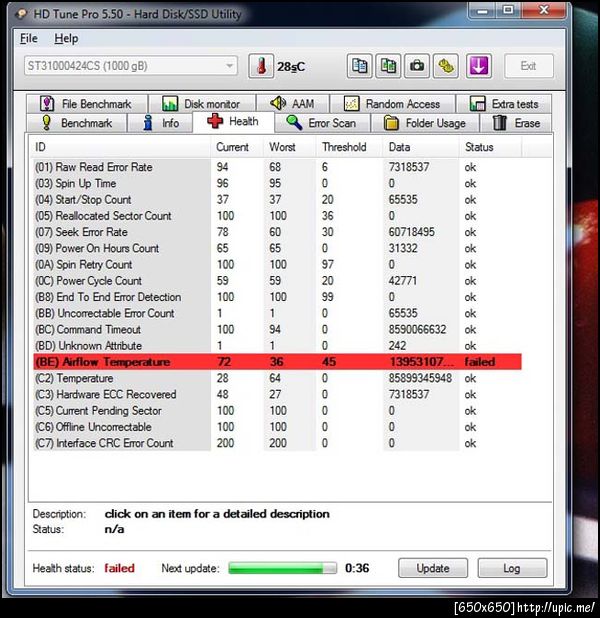Switch to the Error Scan tab
Image resolution: width=600 pixels, height=618 pixels.
[x=322, y=123]
